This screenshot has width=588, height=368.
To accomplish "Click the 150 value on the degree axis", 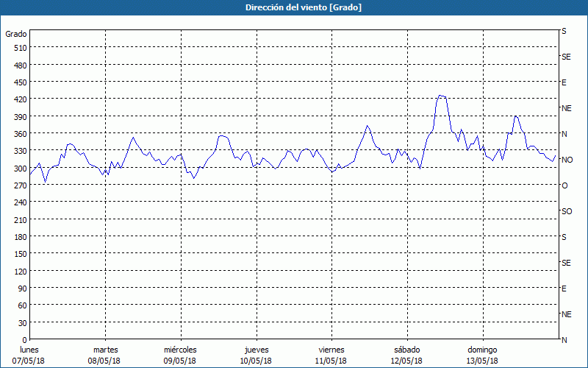I will click(21, 254).
